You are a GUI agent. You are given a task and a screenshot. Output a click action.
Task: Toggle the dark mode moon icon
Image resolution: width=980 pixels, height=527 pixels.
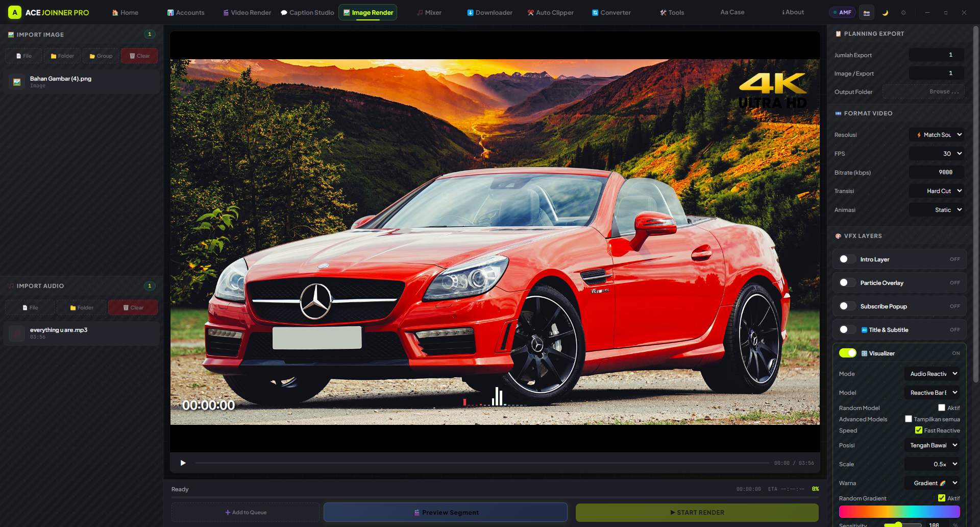pos(885,13)
